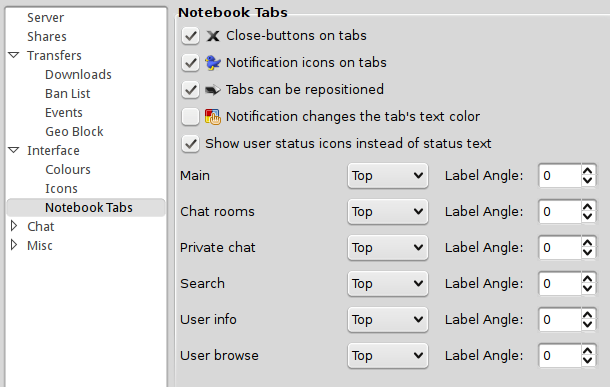Increase User browse Label Angle up arrow
The height and width of the screenshot is (387, 610).
[588, 350]
